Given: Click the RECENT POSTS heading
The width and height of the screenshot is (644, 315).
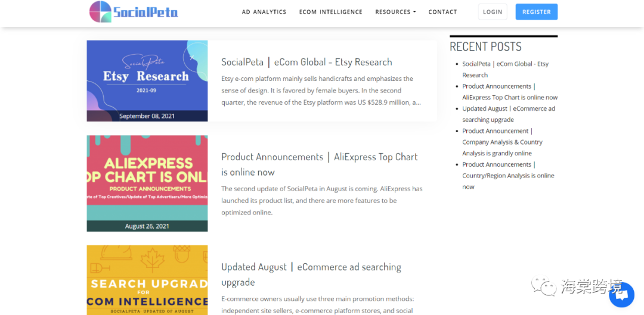Looking at the screenshot, I should click(x=485, y=46).
